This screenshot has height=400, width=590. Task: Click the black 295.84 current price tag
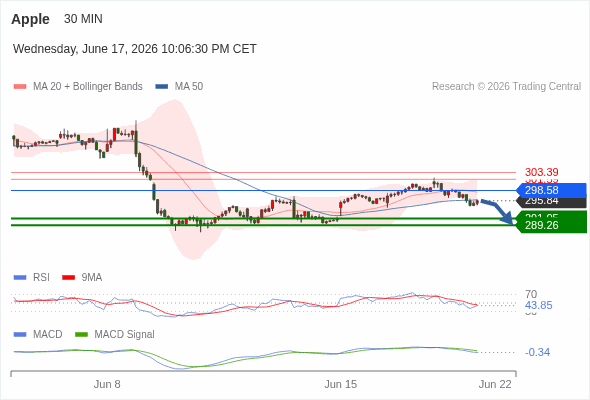pyautogui.click(x=552, y=202)
